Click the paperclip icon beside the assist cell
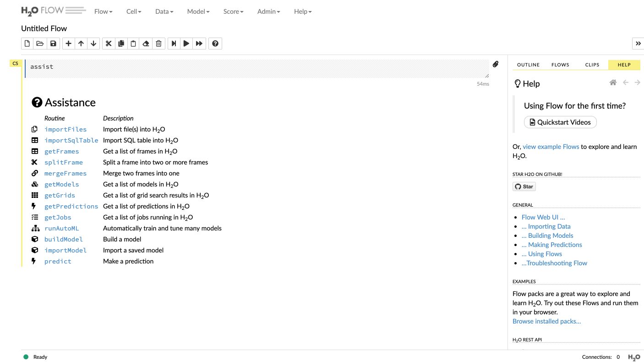This screenshot has width=644, height=362. [x=496, y=64]
